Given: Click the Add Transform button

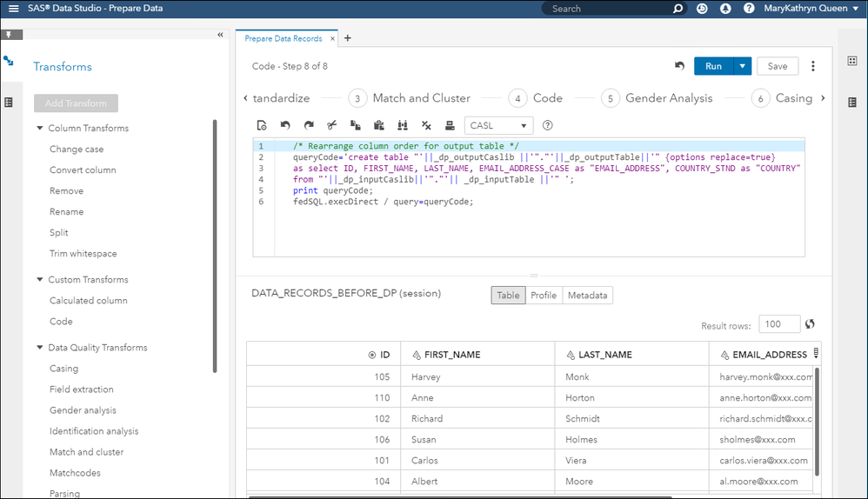Looking at the screenshot, I should [x=76, y=103].
